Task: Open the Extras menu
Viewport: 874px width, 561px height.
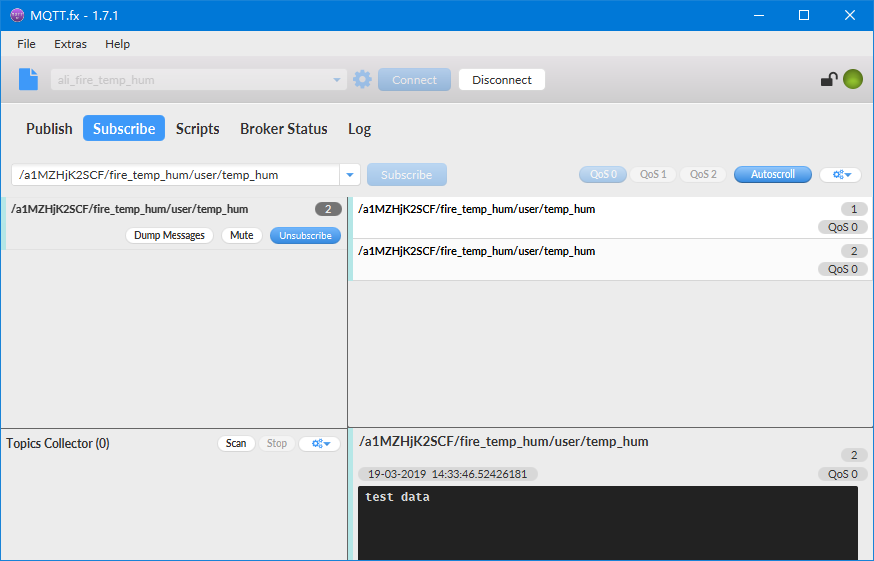Action: pos(70,44)
